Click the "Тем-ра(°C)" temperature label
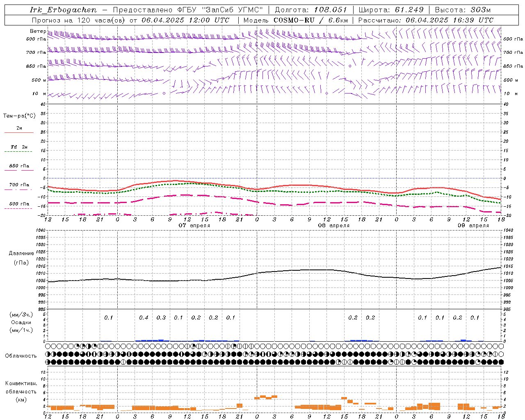The width and height of the screenshot is (525, 420). pyautogui.click(x=19, y=116)
